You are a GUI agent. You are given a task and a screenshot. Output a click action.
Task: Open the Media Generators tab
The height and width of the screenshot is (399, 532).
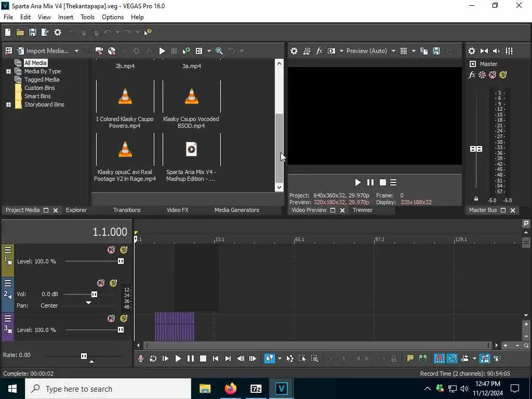(236, 210)
